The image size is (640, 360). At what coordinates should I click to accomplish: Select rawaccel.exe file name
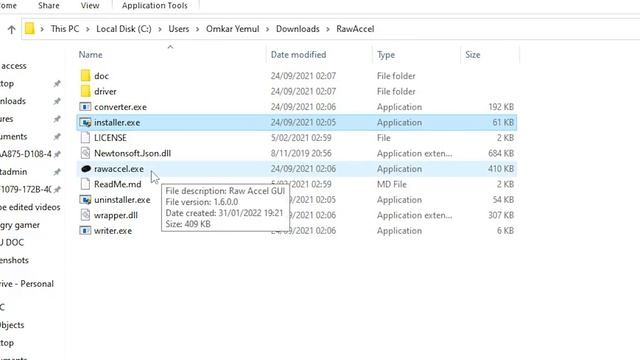[119, 169]
